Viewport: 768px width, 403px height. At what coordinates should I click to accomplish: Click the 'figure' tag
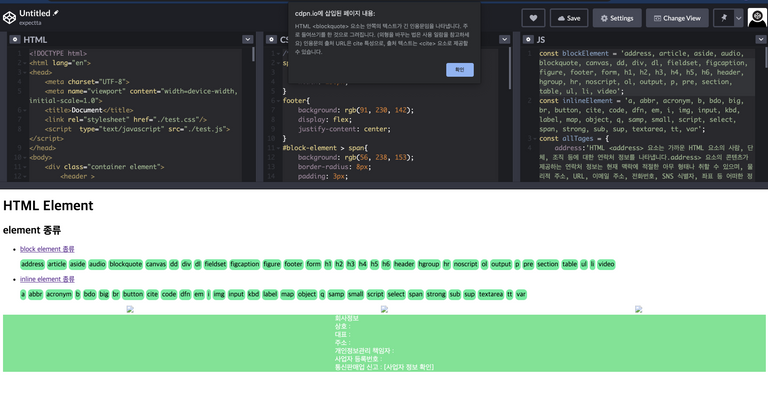271,264
